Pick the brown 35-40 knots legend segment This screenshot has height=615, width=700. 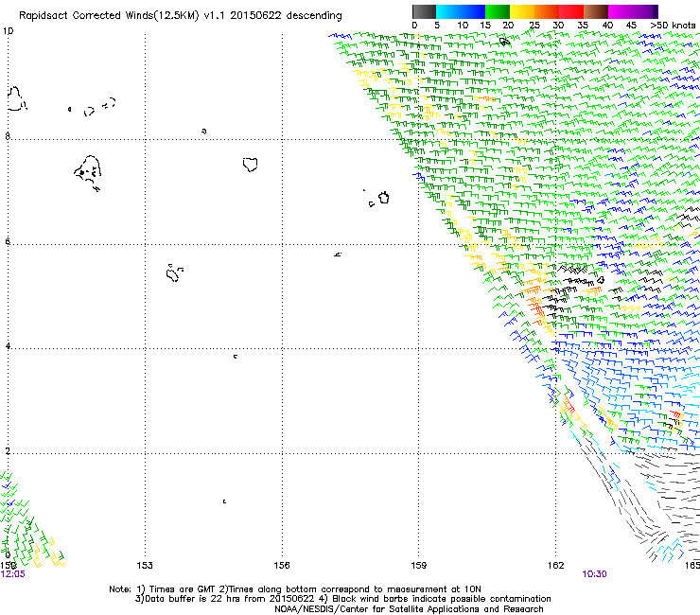pos(596,11)
